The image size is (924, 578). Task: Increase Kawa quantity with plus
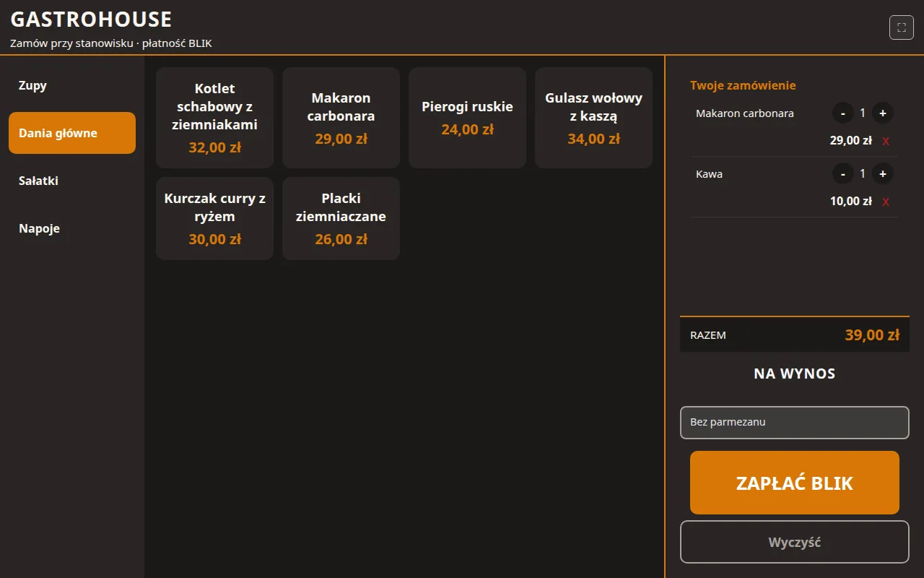pyautogui.click(x=882, y=174)
